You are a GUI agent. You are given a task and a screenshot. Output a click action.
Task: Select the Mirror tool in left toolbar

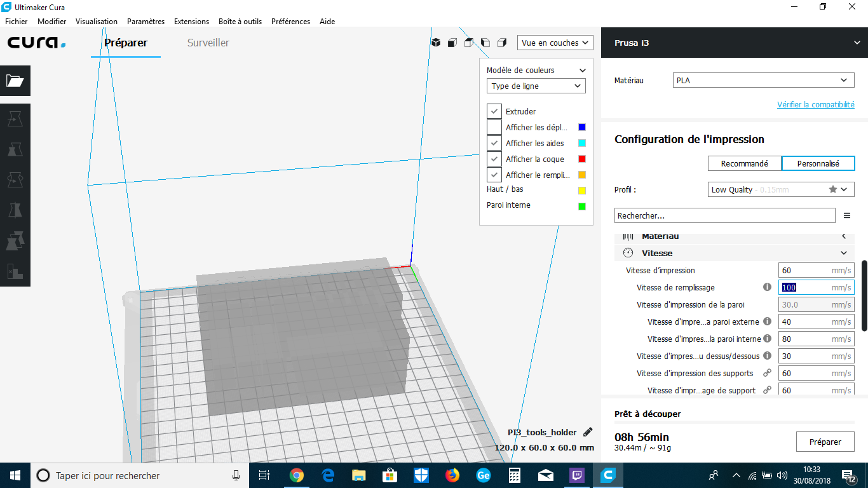click(x=15, y=210)
